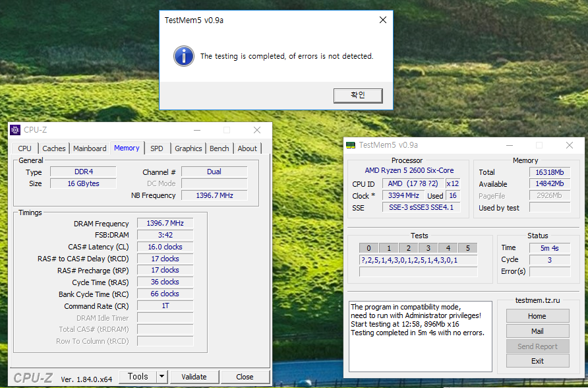Click the blue info icon in the dialog
This screenshot has width=588, height=388.
tap(184, 56)
